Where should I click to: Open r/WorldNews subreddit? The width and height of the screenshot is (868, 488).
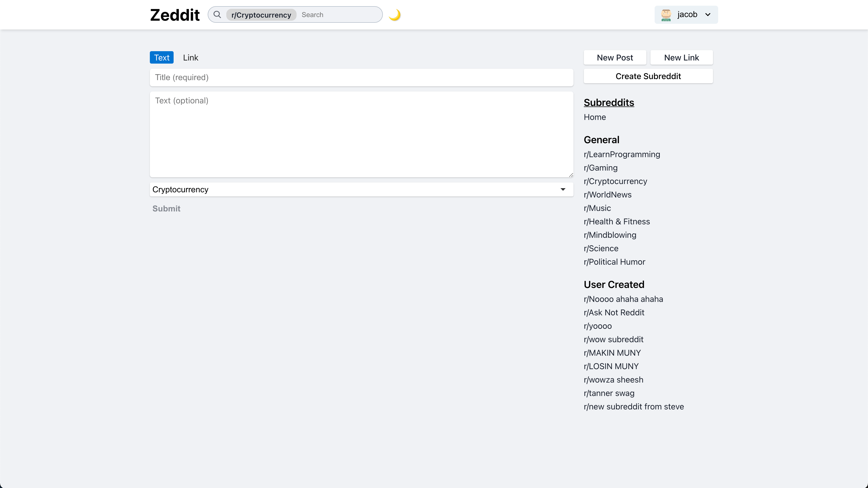coord(608,195)
